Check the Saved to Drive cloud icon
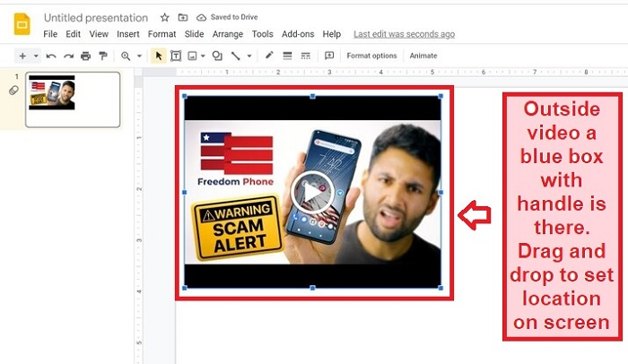The width and height of the screenshot is (628, 364). (201, 17)
